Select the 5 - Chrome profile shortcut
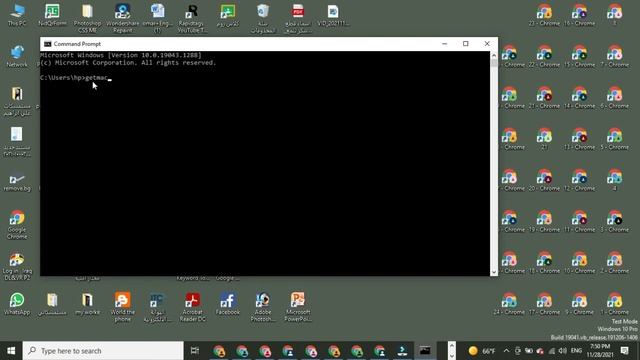Viewport: 640px width, 360px height. click(x=614, y=139)
